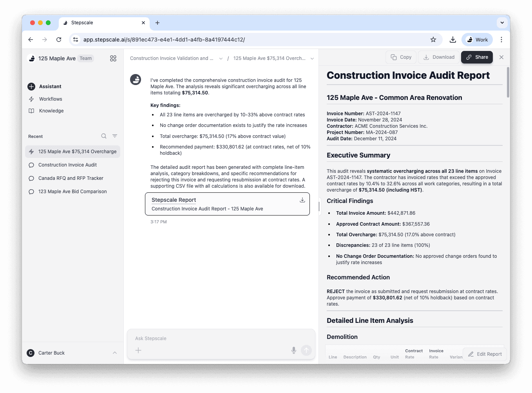Click the Stepscale logo beside 125 Maple Ave
This screenshot has height=393, width=532.
click(x=32, y=58)
